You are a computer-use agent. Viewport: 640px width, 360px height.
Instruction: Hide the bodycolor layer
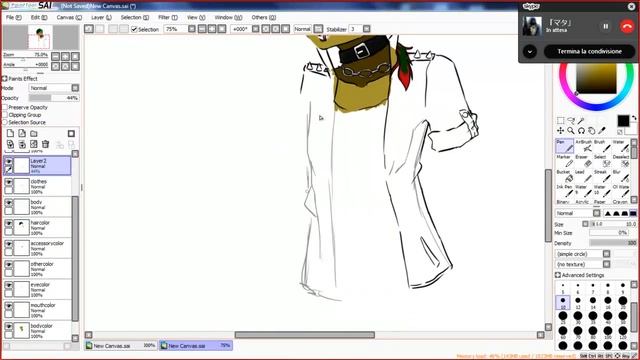point(8,327)
